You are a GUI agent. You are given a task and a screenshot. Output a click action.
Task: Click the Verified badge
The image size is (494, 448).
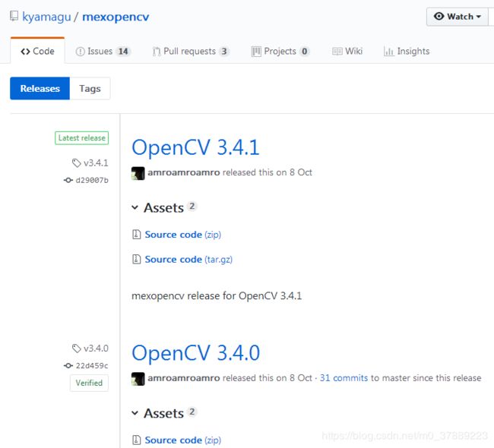pos(89,383)
